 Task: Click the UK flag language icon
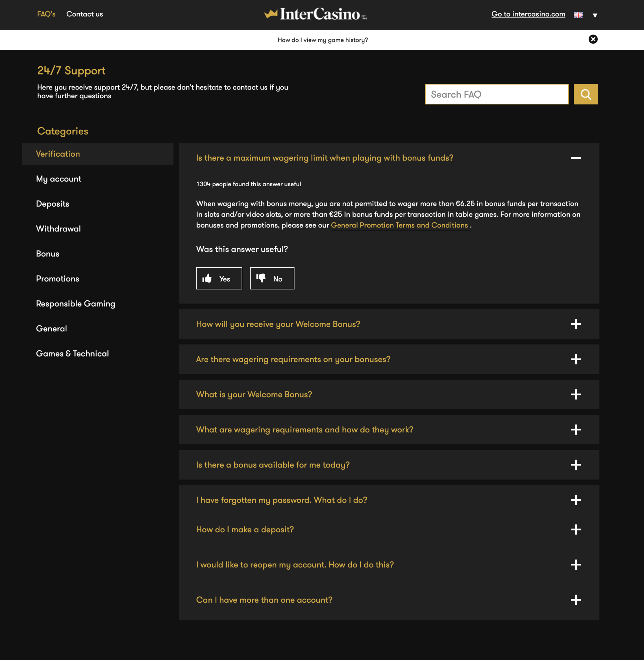(578, 15)
